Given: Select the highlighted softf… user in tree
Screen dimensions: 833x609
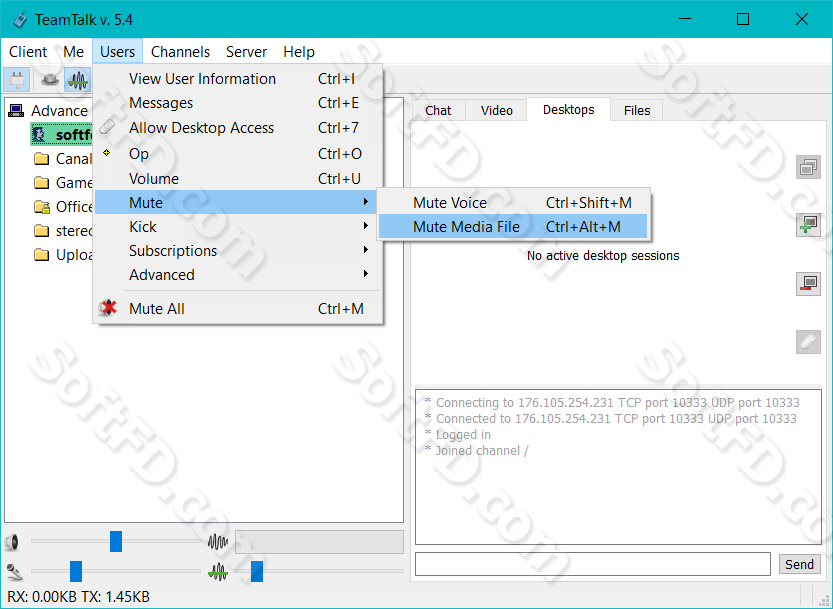Looking at the screenshot, I should 61,135.
